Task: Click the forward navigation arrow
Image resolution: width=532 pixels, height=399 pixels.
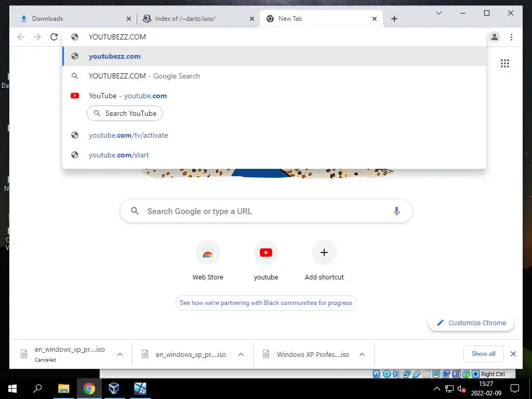Action: point(37,37)
